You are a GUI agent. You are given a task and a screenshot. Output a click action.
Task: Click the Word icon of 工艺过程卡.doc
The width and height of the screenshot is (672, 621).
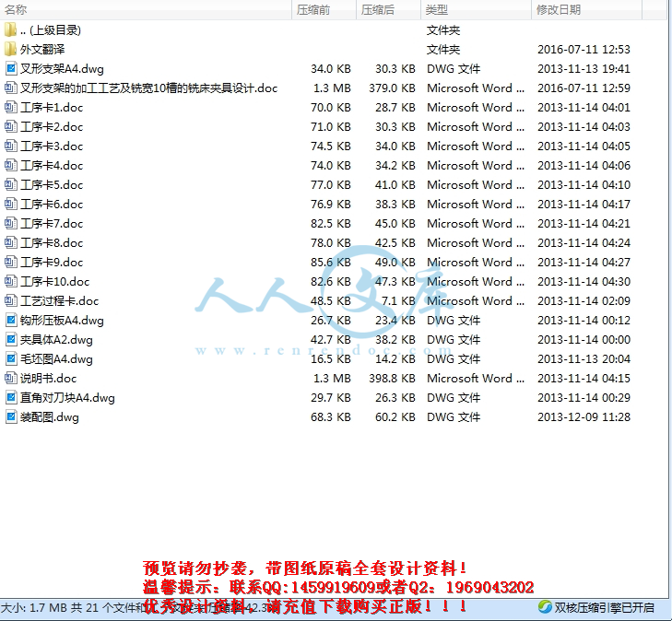coord(11,300)
